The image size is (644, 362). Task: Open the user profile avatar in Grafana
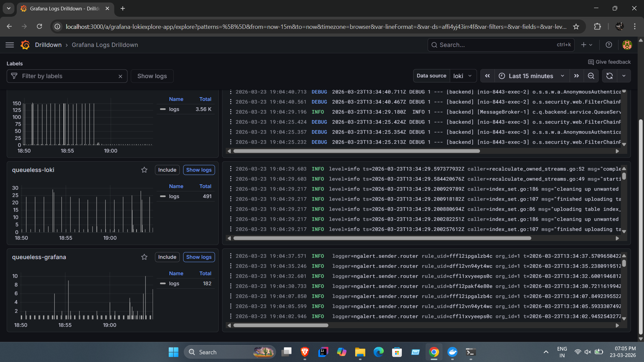click(627, 45)
